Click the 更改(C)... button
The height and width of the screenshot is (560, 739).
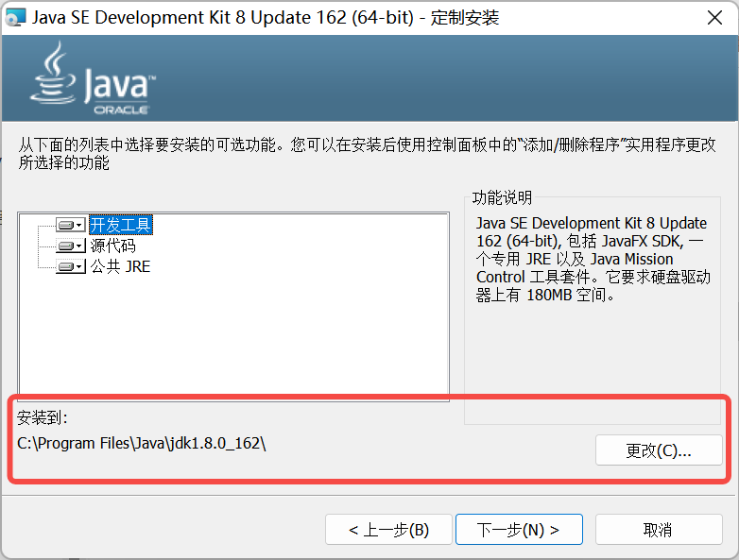click(659, 450)
